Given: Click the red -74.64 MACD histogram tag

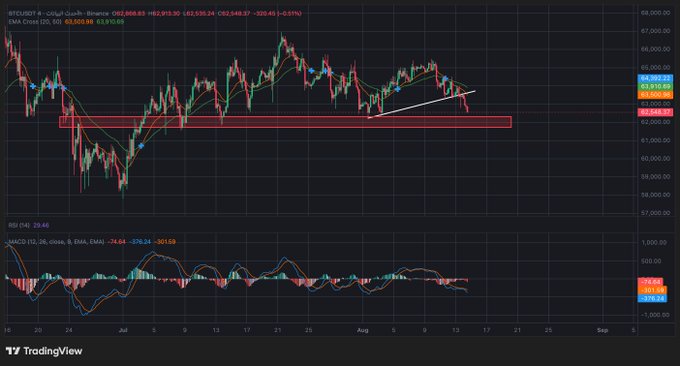Looking at the screenshot, I should [x=650, y=282].
